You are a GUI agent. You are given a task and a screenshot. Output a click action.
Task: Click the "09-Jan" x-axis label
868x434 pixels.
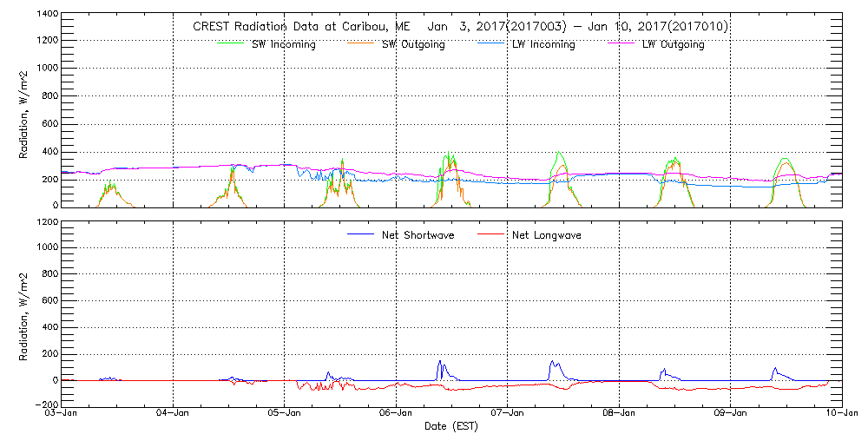point(731,413)
